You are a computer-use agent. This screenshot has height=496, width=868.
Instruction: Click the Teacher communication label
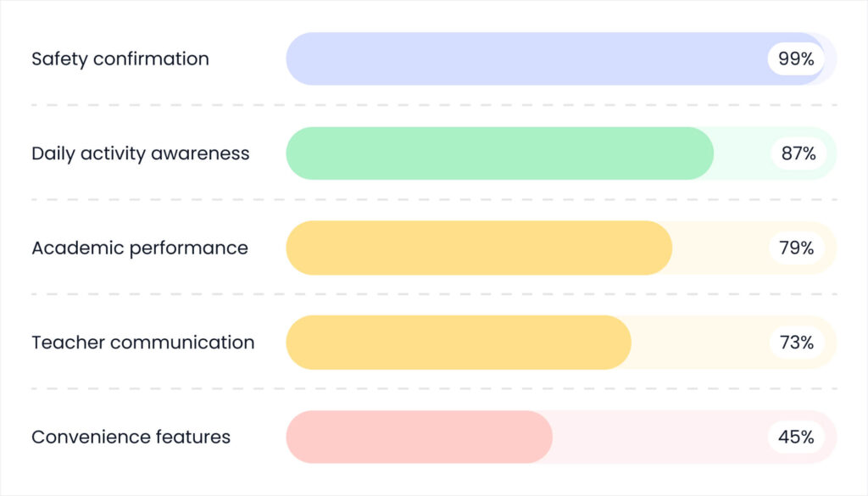coord(142,343)
